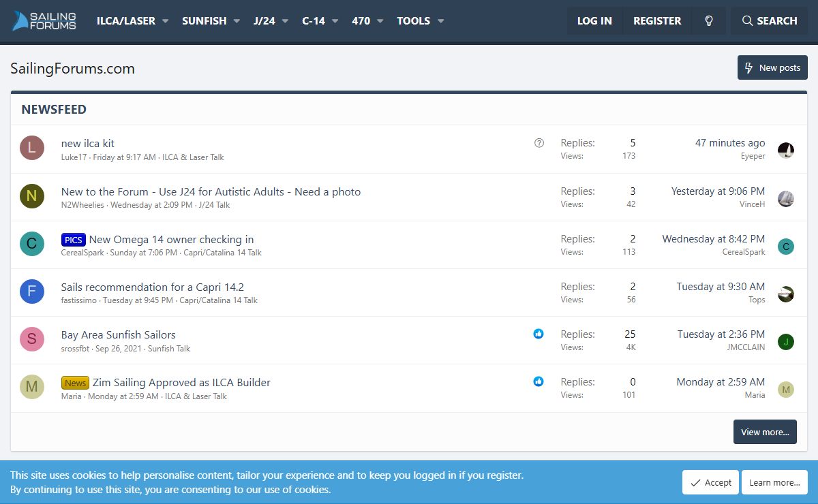Open VinceH's small avatar image
This screenshot has height=504, width=818.
(x=786, y=199)
